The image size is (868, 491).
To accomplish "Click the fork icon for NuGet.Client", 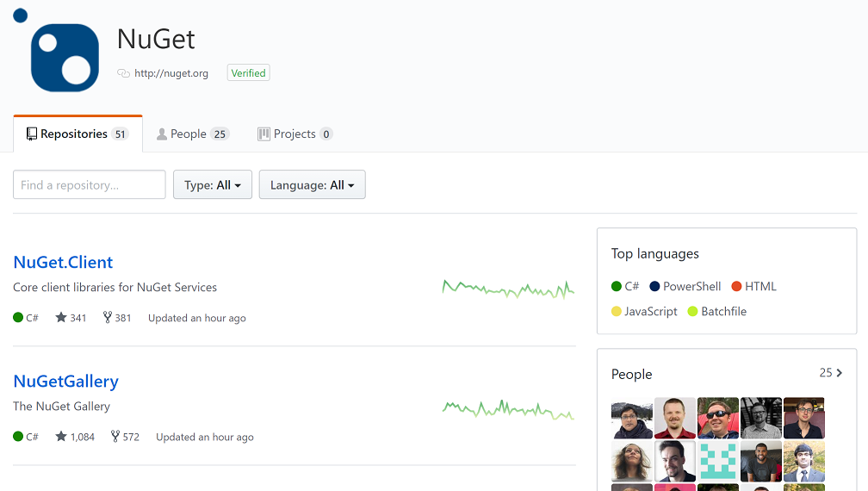I will [x=108, y=317].
